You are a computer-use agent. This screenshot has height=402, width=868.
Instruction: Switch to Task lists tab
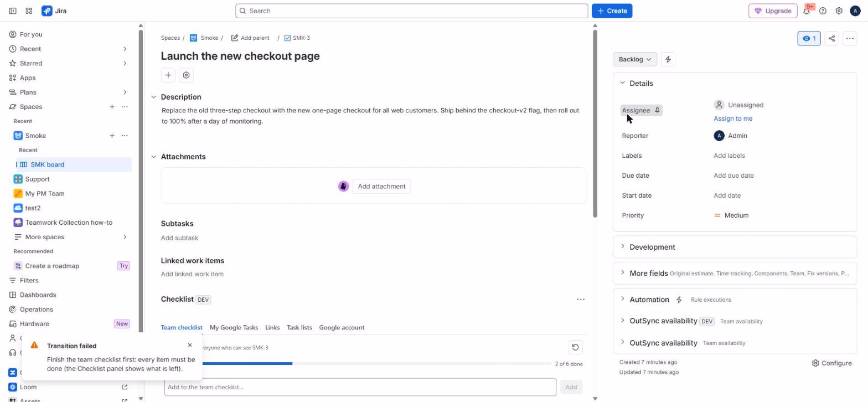click(x=299, y=327)
